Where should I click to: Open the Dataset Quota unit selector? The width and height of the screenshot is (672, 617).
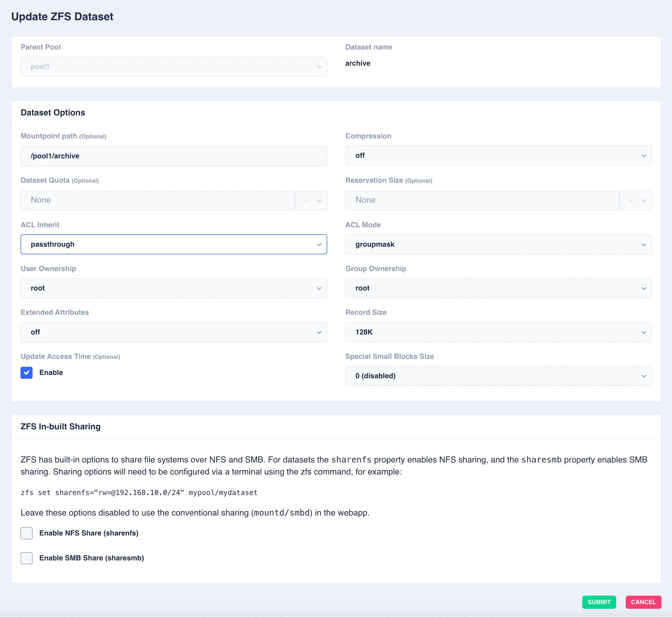(x=311, y=200)
